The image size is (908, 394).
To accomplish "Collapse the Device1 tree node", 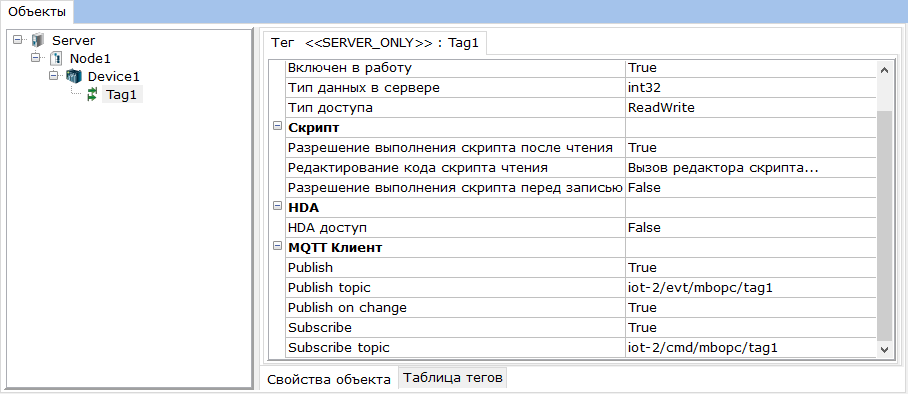I will pyautogui.click(x=54, y=75).
